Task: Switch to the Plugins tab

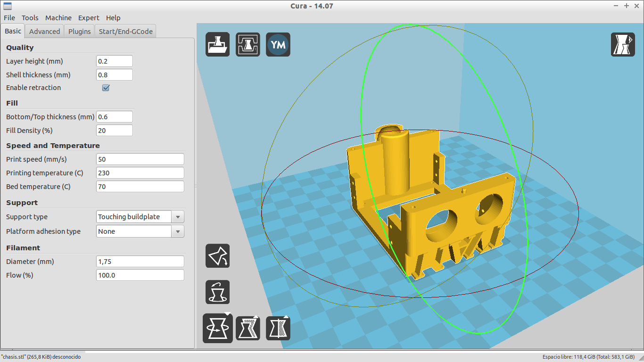Action: tap(80, 32)
